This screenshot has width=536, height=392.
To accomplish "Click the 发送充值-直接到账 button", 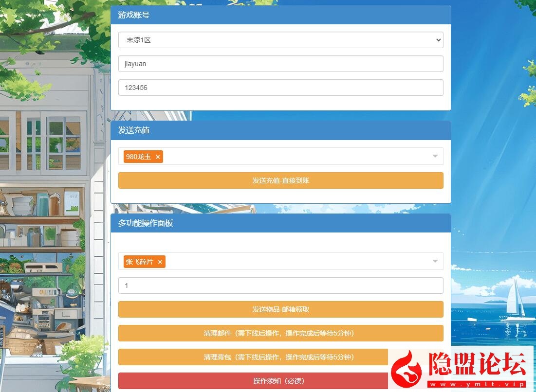I will pyautogui.click(x=280, y=180).
